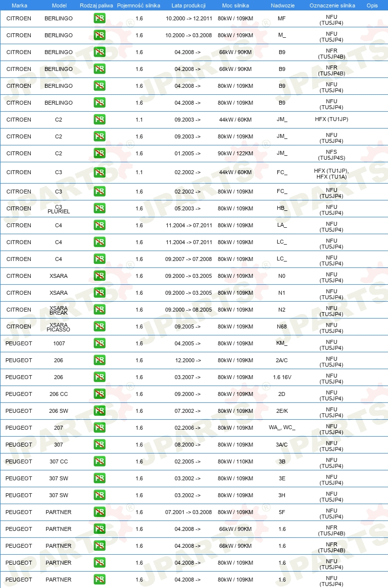Click the fuel icon in the Peugeot 1007 row

pos(99,343)
